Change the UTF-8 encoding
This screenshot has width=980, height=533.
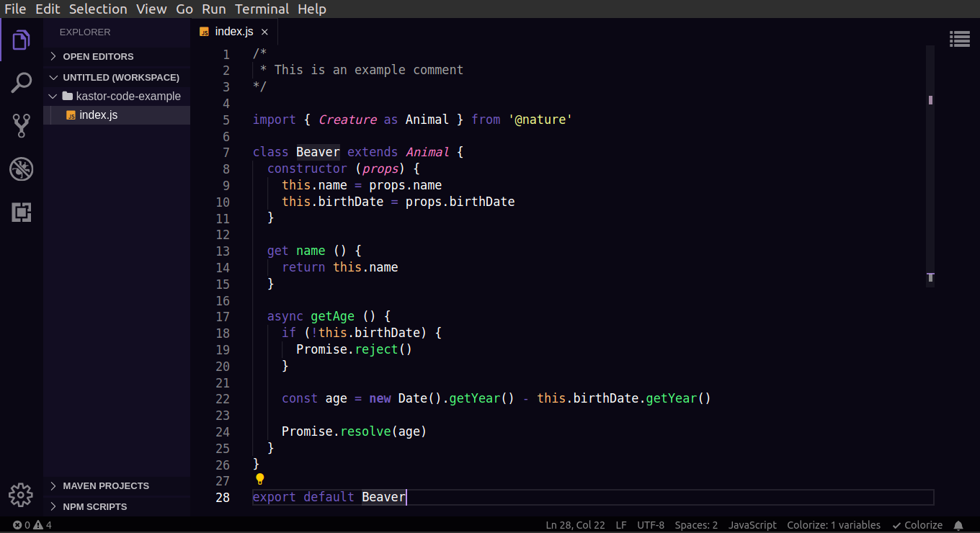[651, 525]
